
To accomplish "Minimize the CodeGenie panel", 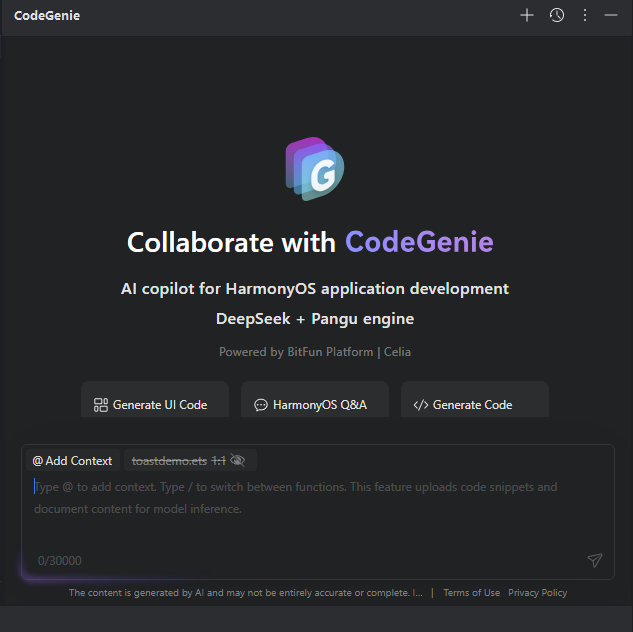I will (611, 15).
